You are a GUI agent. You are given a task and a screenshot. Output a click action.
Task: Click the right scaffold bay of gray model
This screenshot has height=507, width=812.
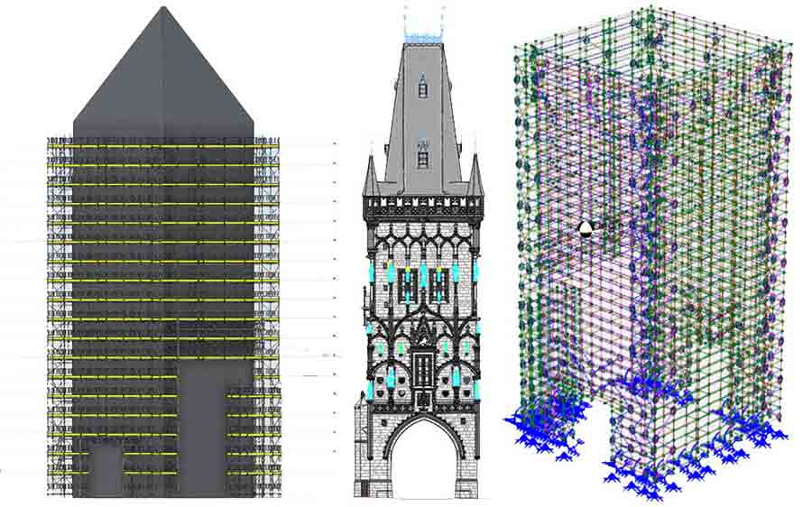pos(267,316)
